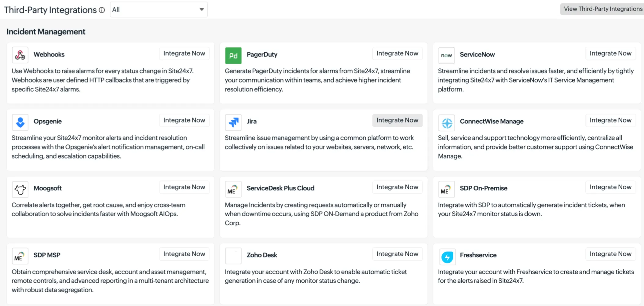This screenshot has width=644, height=306.
Task: Click the ServiceNow card title
Action: click(477, 54)
